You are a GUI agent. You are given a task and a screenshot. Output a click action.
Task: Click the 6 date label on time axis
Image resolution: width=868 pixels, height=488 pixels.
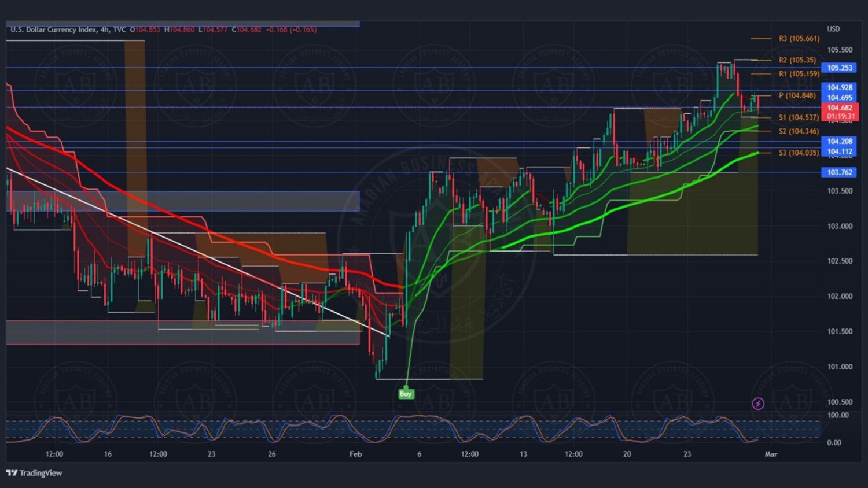click(420, 454)
